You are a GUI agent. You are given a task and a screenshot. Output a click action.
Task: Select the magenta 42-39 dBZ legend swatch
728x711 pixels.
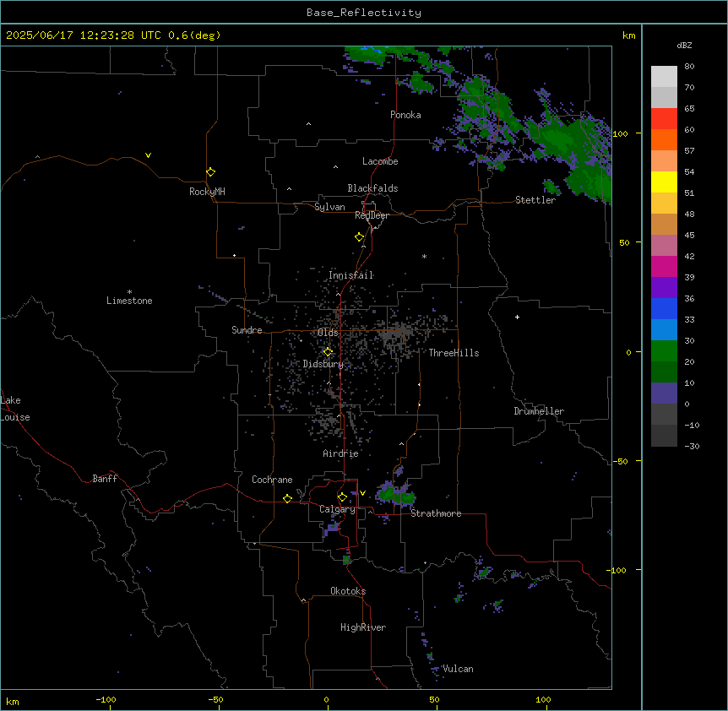click(x=664, y=266)
